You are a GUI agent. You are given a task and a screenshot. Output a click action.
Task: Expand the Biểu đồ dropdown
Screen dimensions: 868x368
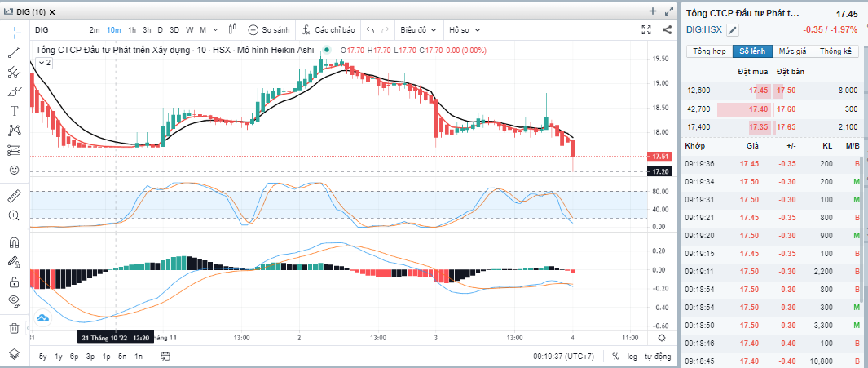tap(418, 30)
